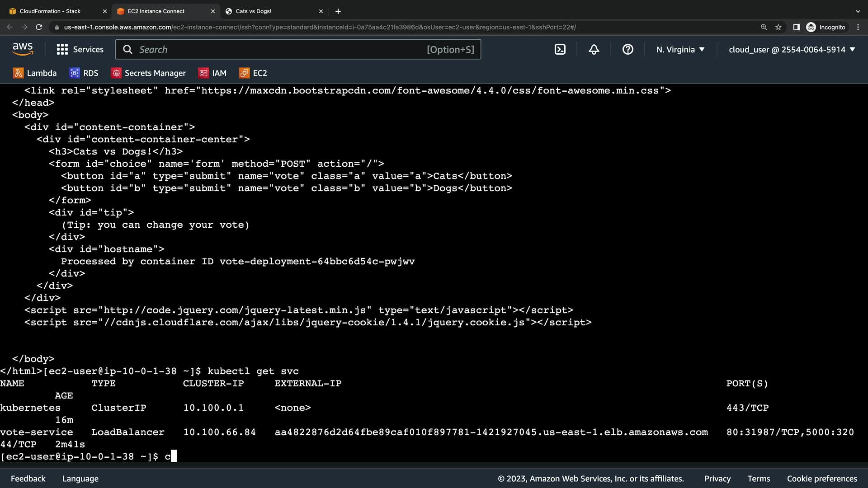Open notifications bell icon

pos(594,50)
